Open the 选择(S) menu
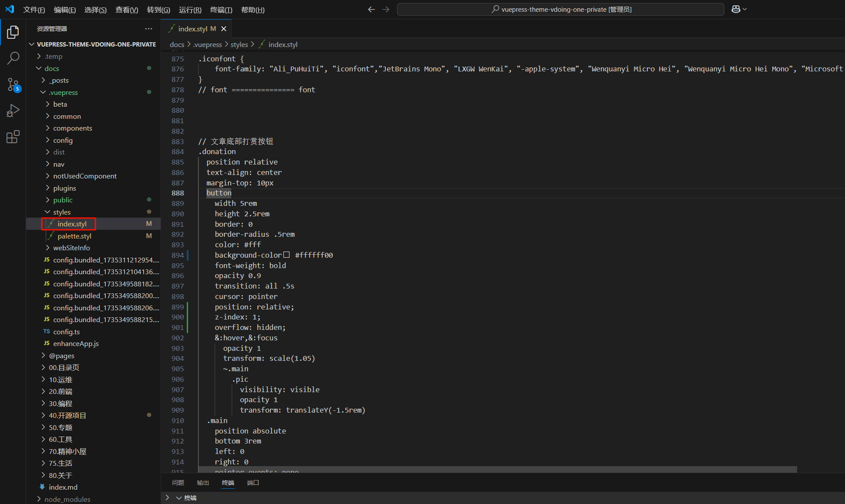Image resolution: width=845 pixels, height=504 pixels. pyautogui.click(x=95, y=10)
